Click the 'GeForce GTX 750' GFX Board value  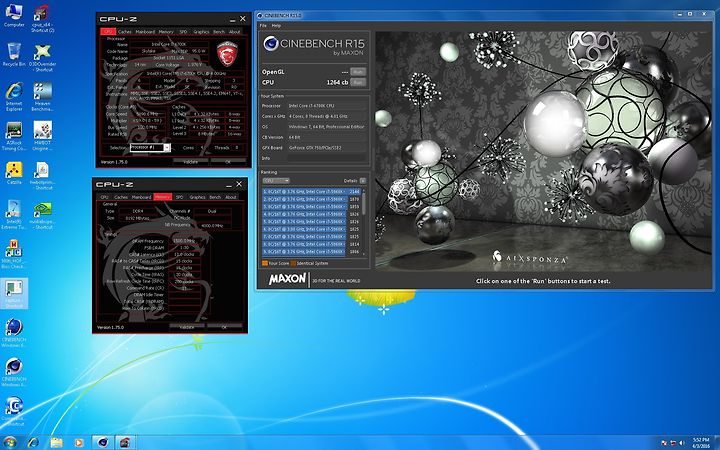pyautogui.click(x=315, y=148)
